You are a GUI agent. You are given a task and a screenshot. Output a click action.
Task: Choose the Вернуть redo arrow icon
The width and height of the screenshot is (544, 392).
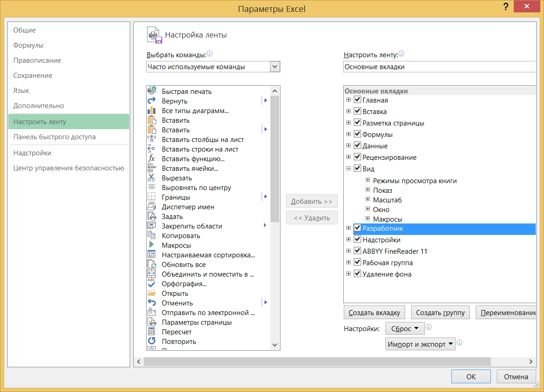click(152, 101)
